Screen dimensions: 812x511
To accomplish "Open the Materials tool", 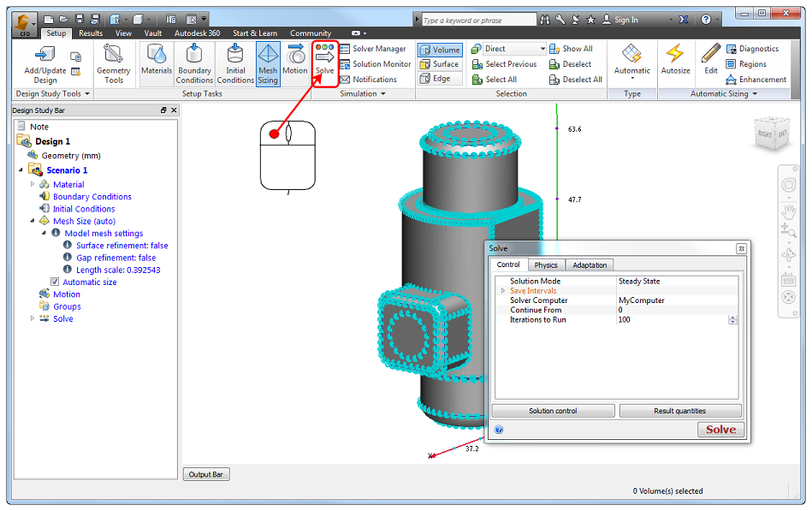I will 157,60.
